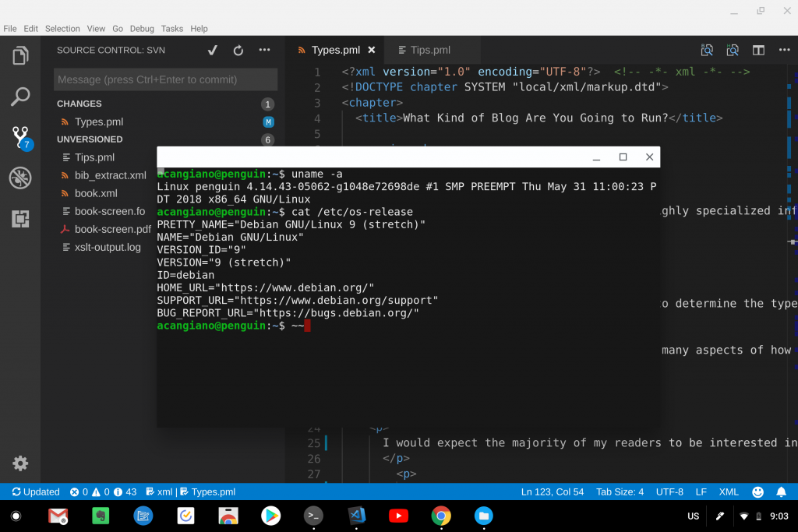Open the launcher circle button
This screenshot has height=532, width=798.
tap(16, 516)
